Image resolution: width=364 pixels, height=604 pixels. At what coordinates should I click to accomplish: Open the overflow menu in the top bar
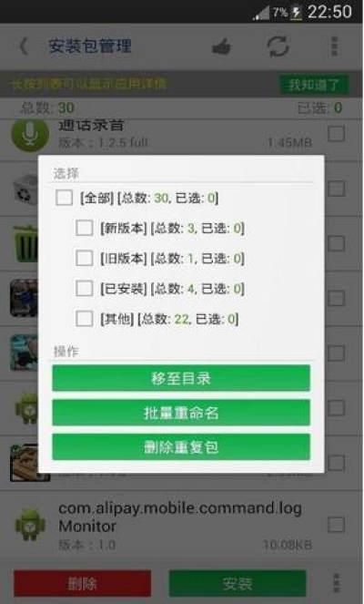point(335,46)
